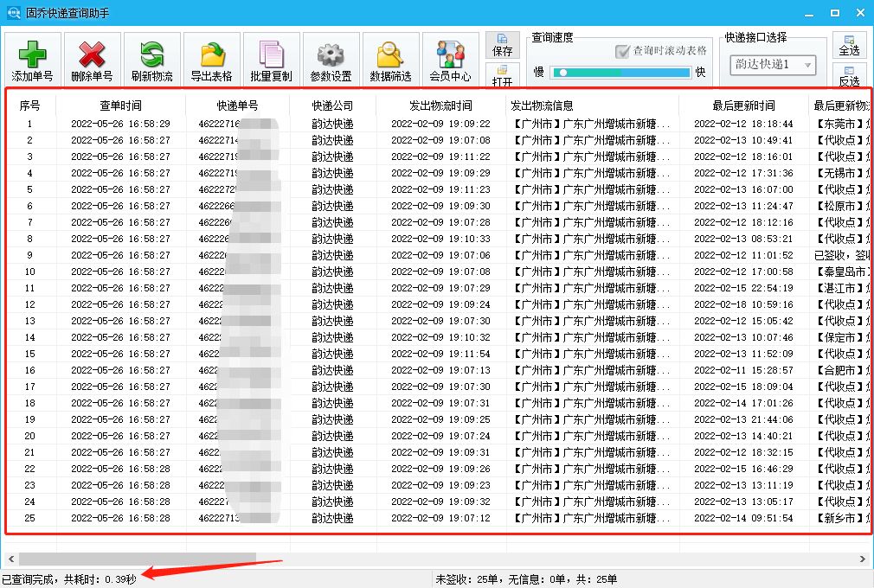The height and width of the screenshot is (588, 874).
Task: Select last update 2022-02-13 21:44:06
Action: (743, 419)
